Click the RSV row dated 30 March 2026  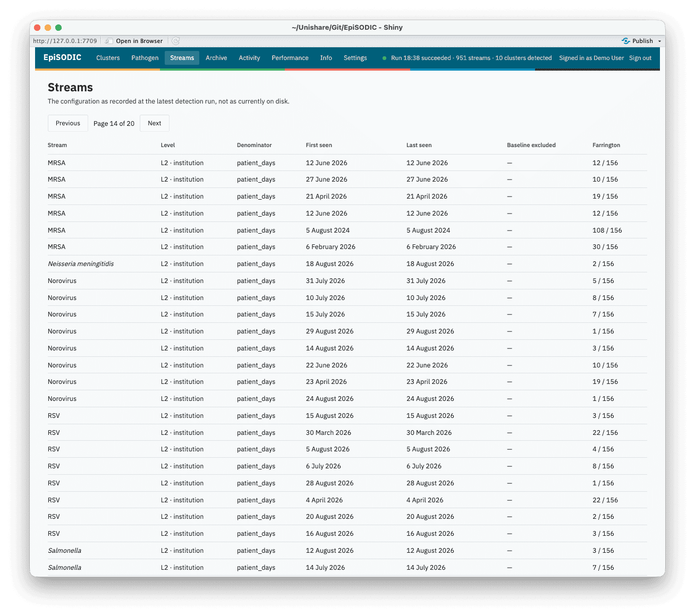tap(348, 433)
